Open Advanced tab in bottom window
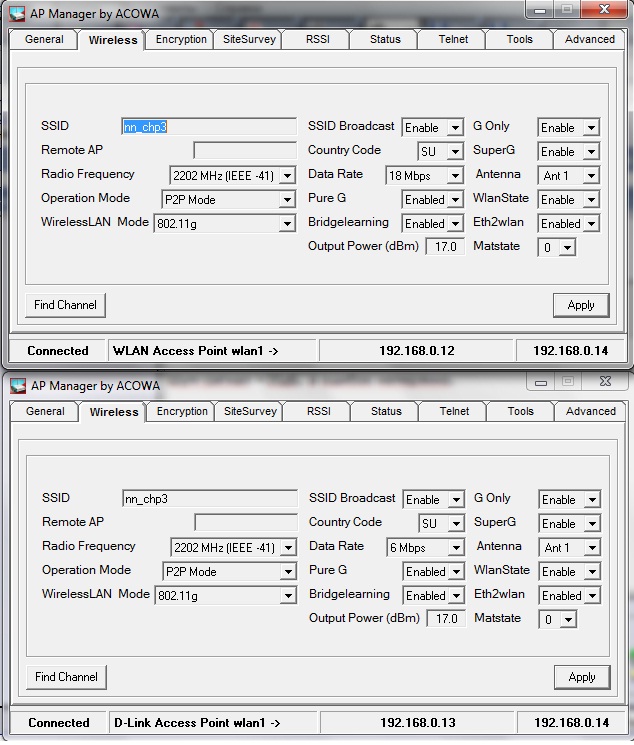The image size is (634, 745). pos(590,411)
